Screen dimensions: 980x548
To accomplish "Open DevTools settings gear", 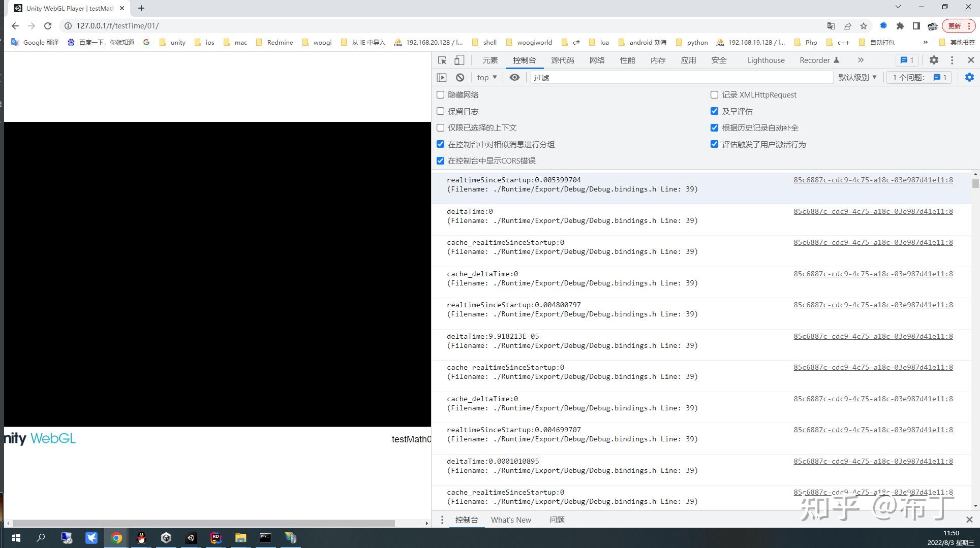I will [x=934, y=60].
